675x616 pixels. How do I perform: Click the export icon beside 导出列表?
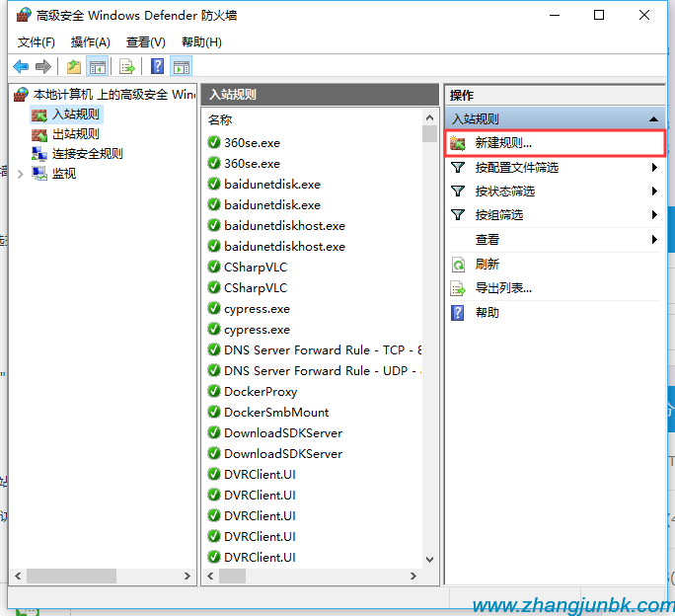[458, 288]
